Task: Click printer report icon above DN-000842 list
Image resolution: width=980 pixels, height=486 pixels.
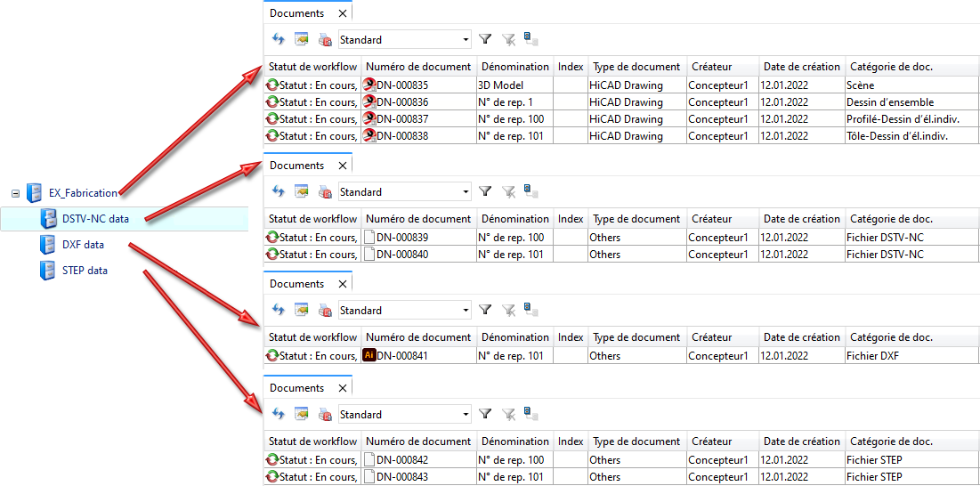Action: tap(325, 414)
